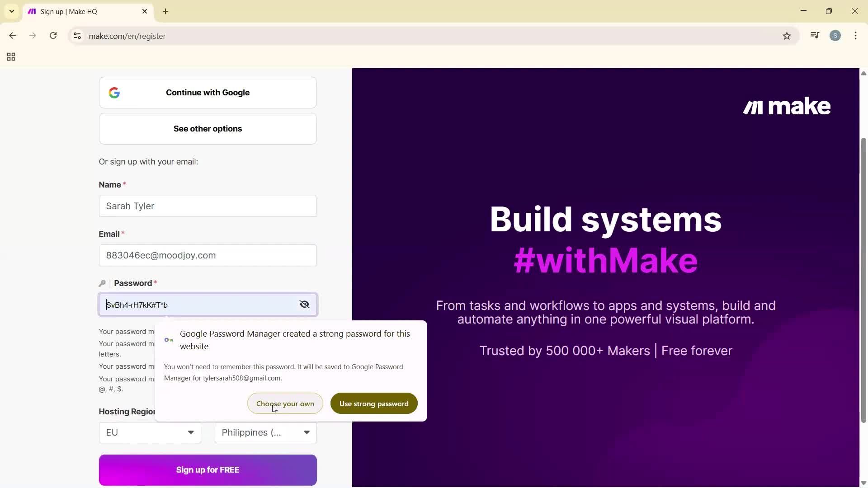This screenshot has width=868, height=488.
Task: Toggle password visibility with the eye icon
Action: pyautogui.click(x=304, y=304)
